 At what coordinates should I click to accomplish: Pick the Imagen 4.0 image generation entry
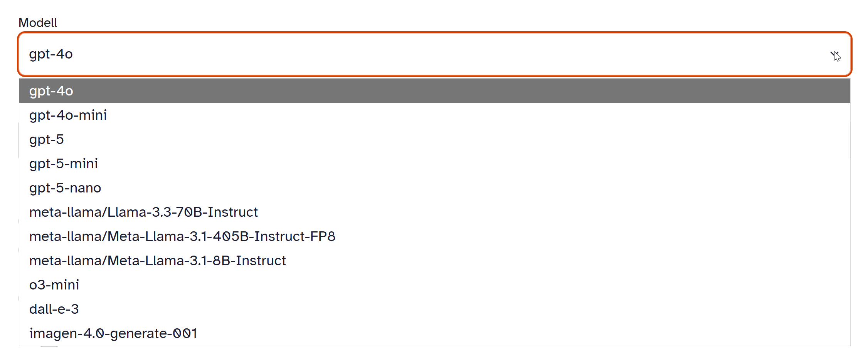coord(113,333)
